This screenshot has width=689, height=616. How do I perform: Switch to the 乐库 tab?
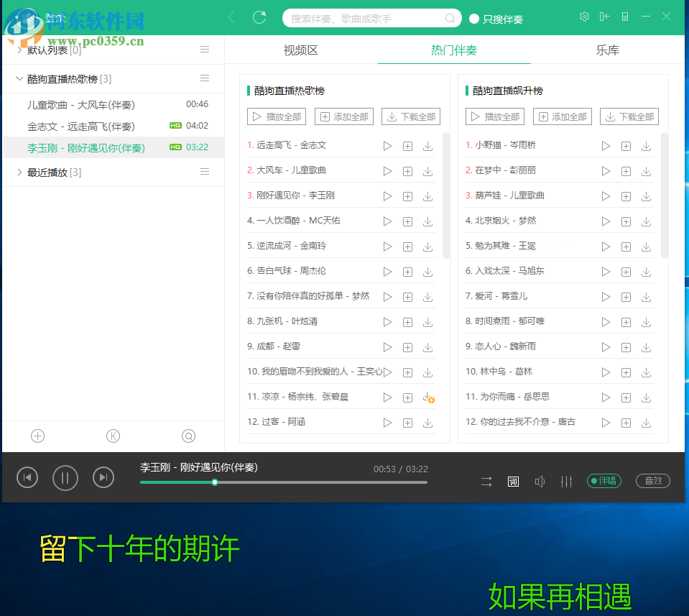[x=607, y=50]
